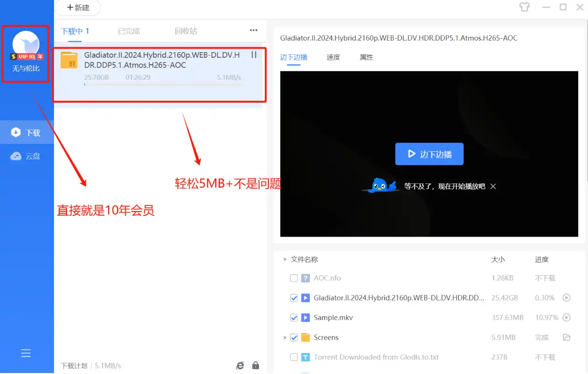Uncheck the Screens folder checkbox
The height and width of the screenshot is (374, 588).
(294, 337)
